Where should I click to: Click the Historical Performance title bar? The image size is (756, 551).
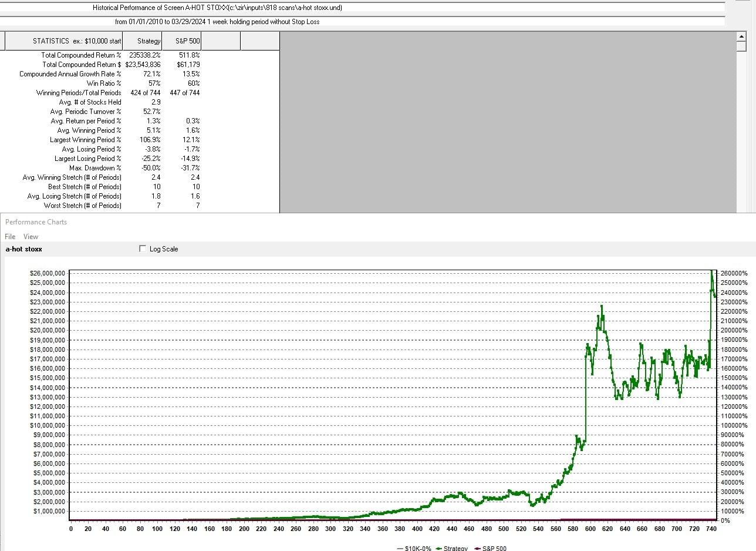[x=217, y=8]
